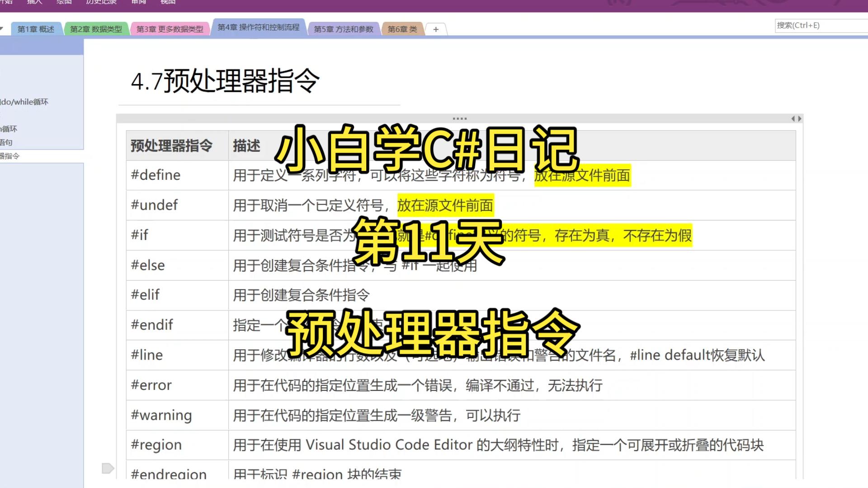Click the #if table cell
Screen dimensions: 868x488
pyautogui.click(x=177, y=235)
